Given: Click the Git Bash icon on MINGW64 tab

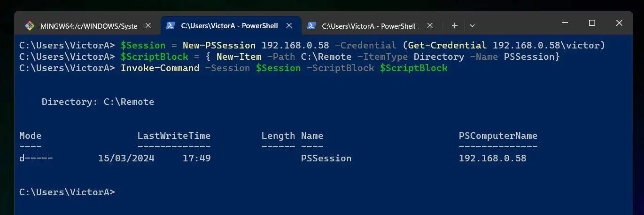Looking at the screenshot, I should 30,26.
